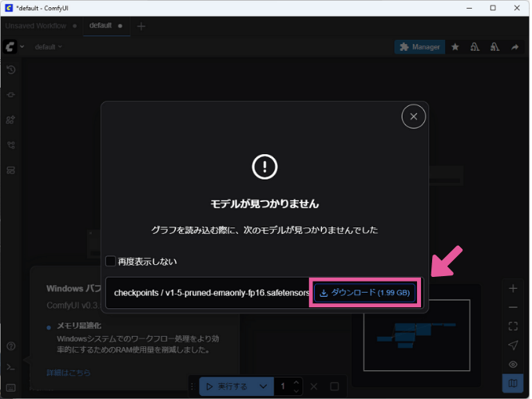Click the batch count input field
Viewport: 532px width, 399px height.
coord(284,386)
